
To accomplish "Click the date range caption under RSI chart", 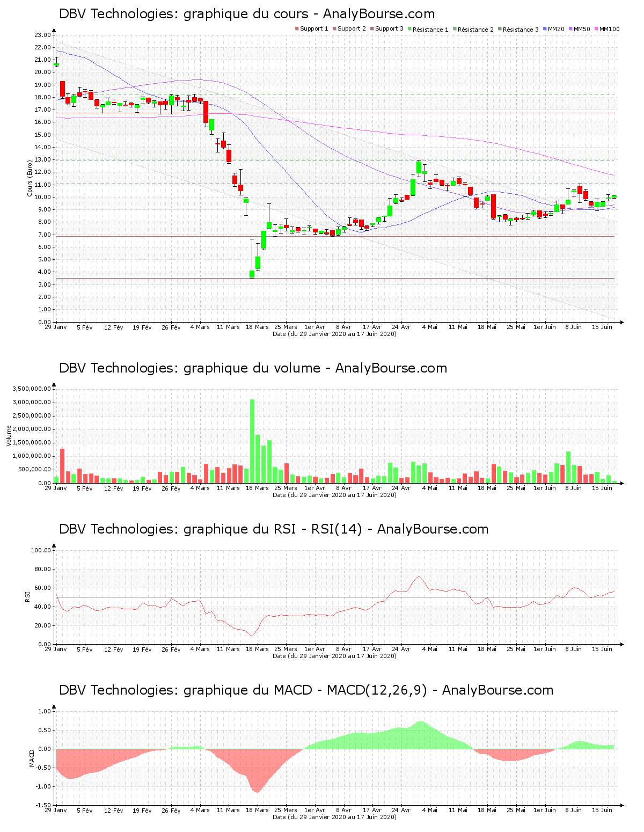I will click(334, 656).
